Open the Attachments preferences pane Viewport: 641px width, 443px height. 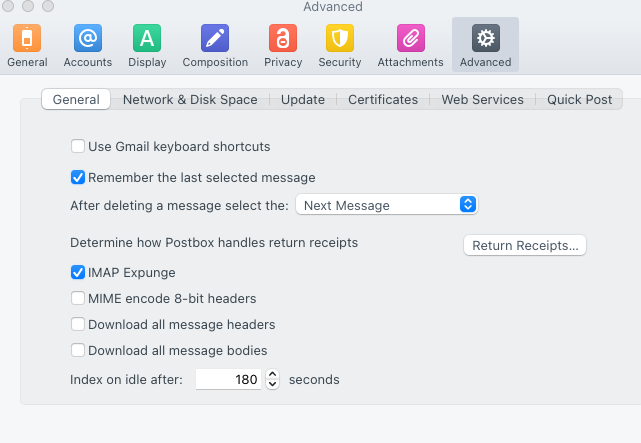[x=410, y=45]
